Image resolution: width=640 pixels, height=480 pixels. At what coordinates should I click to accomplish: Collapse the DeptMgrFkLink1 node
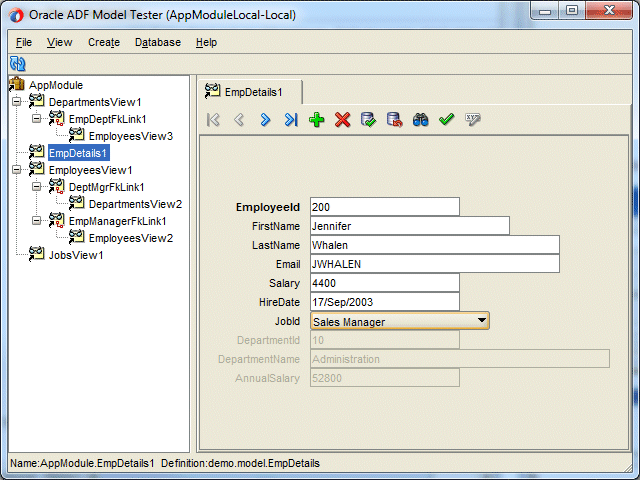tap(36, 187)
